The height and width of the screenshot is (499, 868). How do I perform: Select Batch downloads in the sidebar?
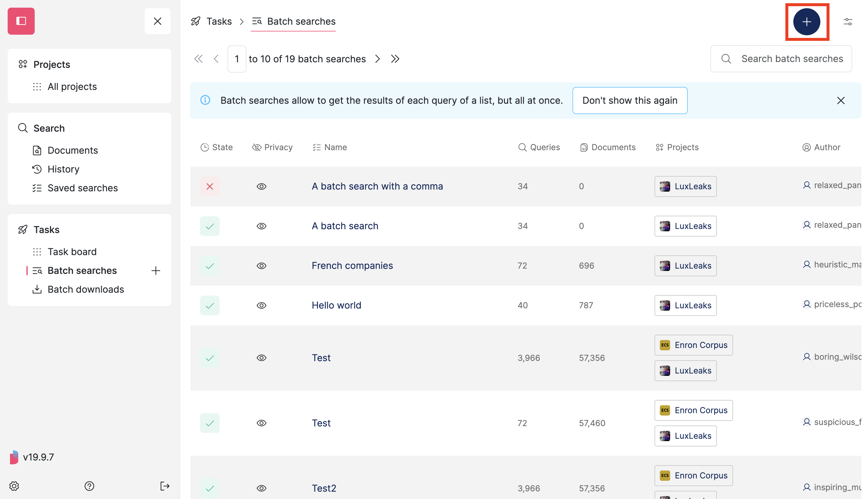pos(85,289)
